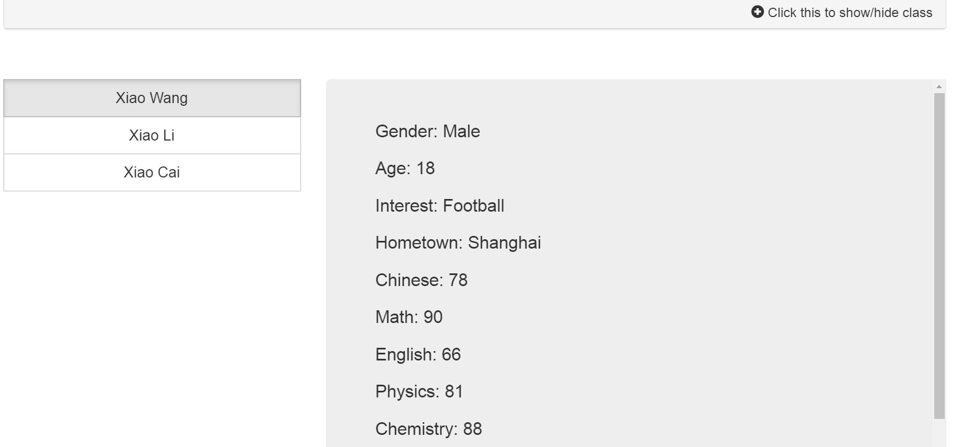Image resolution: width=980 pixels, height=447 pixels.
Task: Click scrollbar track below the thumb
Action: 939,433
